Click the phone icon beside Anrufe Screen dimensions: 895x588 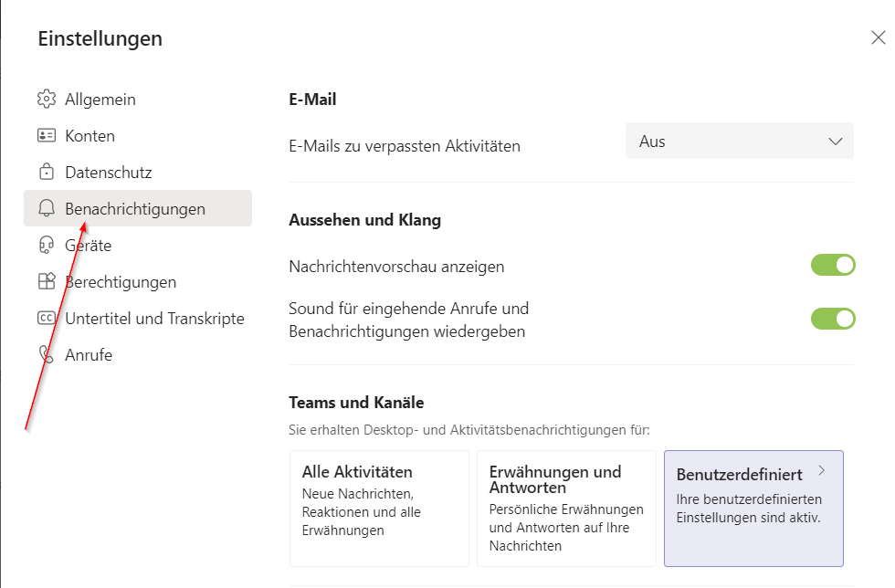(47, 354)
